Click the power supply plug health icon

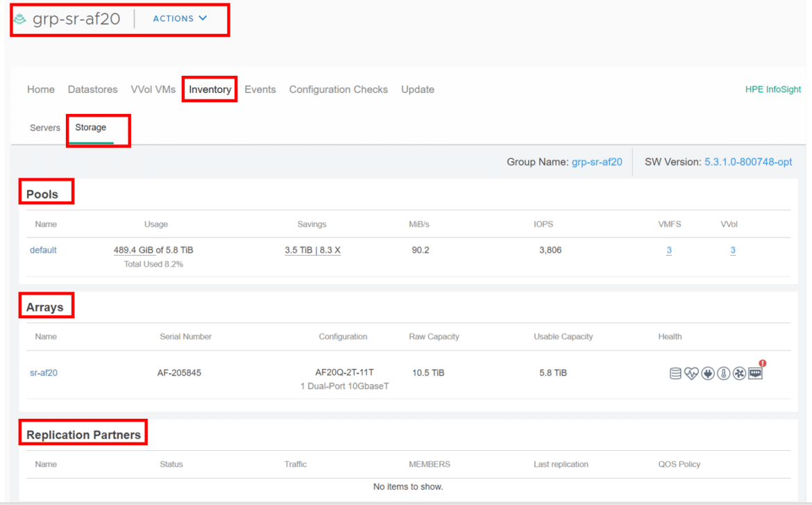[x=708, y=373]
